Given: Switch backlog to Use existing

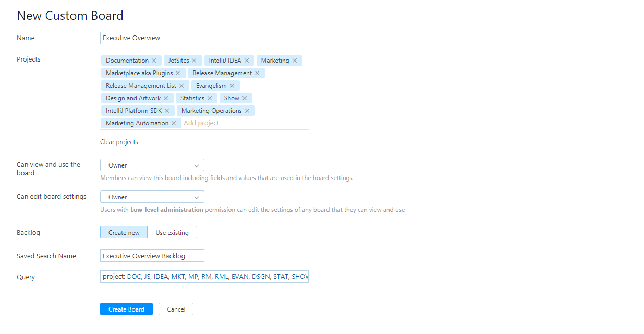Looking at the screenshot, I should coord(172,233).
